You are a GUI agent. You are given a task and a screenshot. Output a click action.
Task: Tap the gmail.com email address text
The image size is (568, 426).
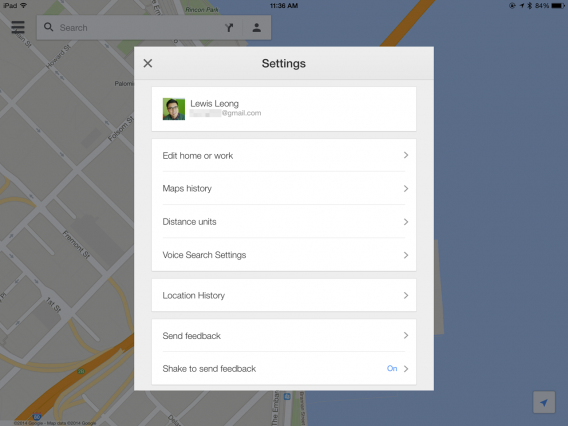[x=225, y=113]
